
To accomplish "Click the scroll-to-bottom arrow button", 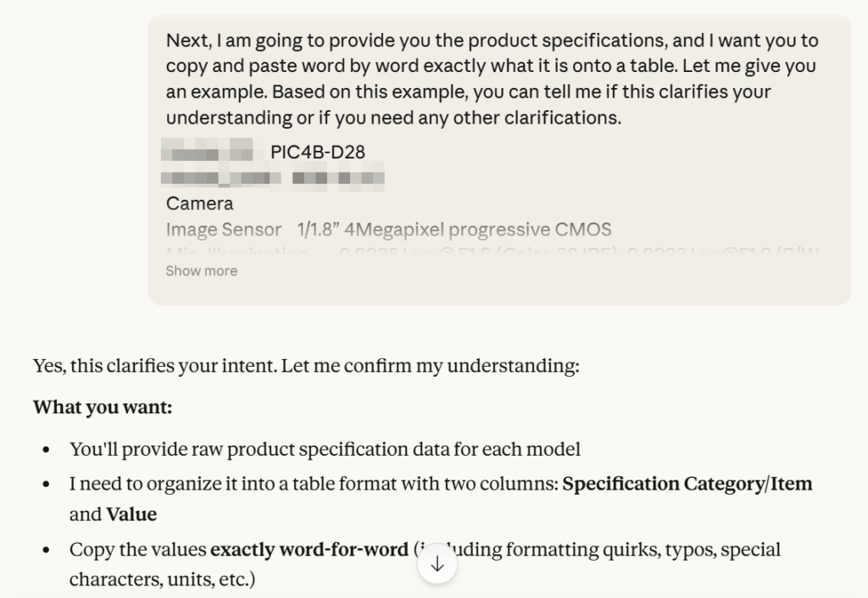I will [x=437, y=564].
